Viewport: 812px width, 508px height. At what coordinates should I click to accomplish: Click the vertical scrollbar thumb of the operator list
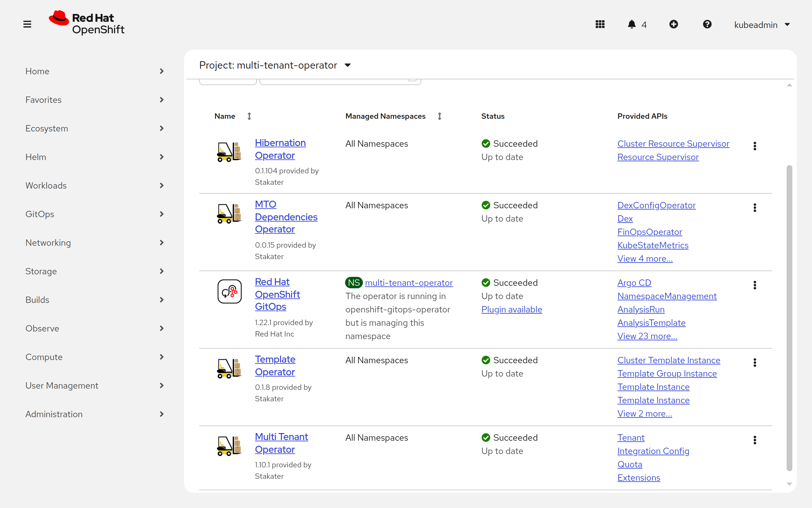click(x=789, y=318)
